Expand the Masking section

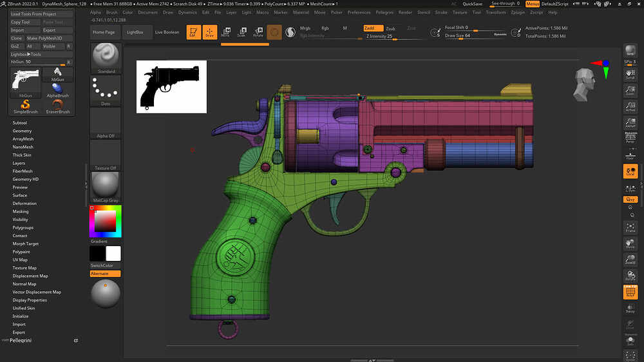coord(21,212)
